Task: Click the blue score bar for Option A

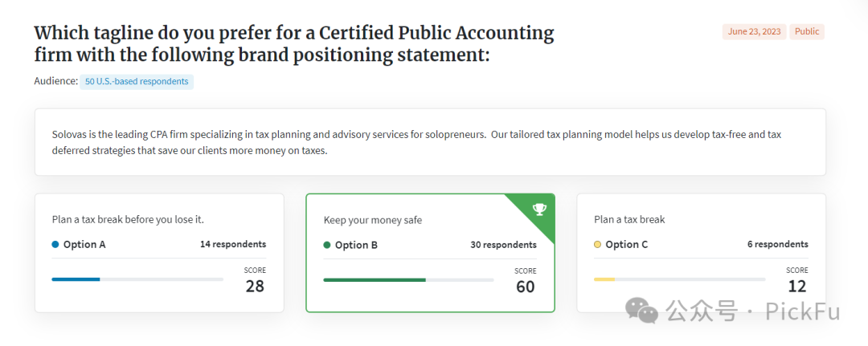Action: (76, 279)
